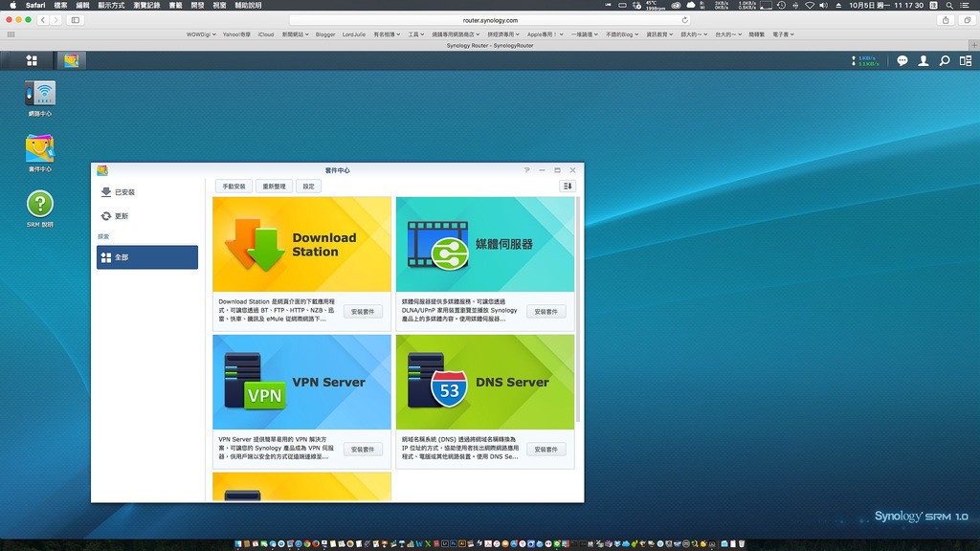Open the LordJulie bookmark
The height and width of the screenshot is (551, 980).
click(x=354, y=34)
